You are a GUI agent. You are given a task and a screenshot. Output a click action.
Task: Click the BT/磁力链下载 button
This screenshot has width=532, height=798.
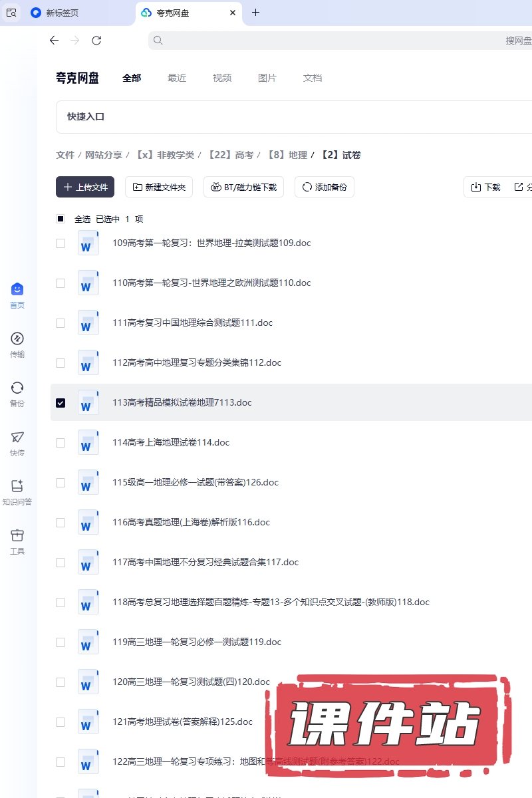tap(243, 188)
